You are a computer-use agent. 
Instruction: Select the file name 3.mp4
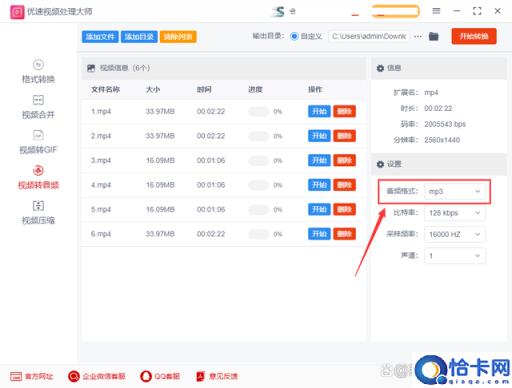101,160
